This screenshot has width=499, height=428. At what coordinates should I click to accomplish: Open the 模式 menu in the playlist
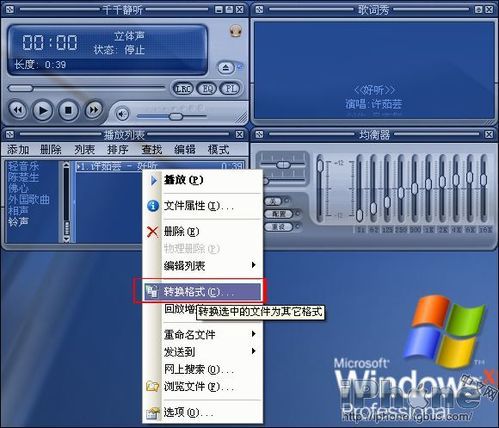click(218, 150)
